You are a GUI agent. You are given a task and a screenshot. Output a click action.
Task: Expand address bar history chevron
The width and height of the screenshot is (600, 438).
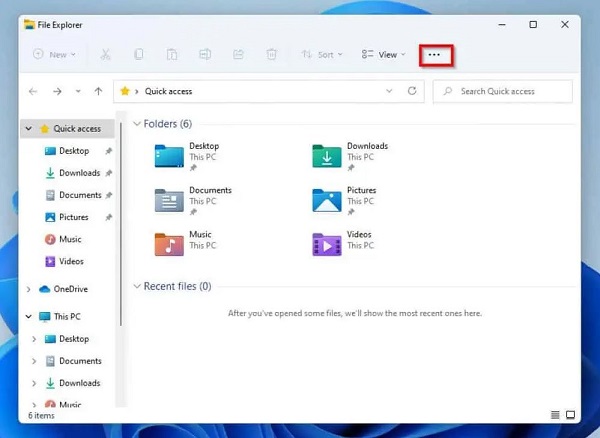click(389, 91)
